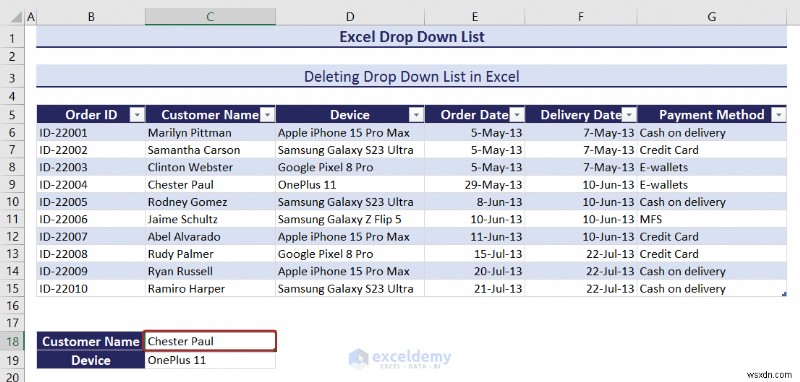Image resolution: width=800 pixels, height=382 pixels.
Task: Open the Order Date filter dropdown
Action: tap(517, 115)
